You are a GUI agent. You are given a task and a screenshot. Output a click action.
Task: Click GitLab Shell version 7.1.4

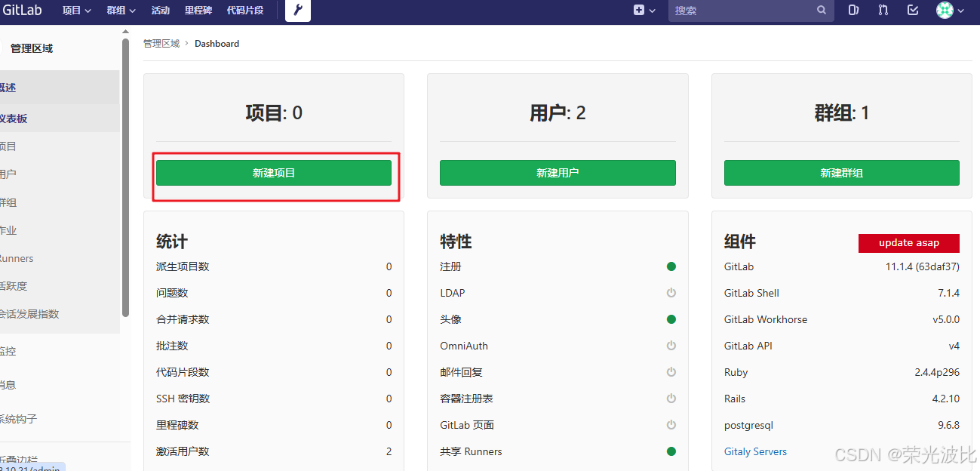(948, 293)
